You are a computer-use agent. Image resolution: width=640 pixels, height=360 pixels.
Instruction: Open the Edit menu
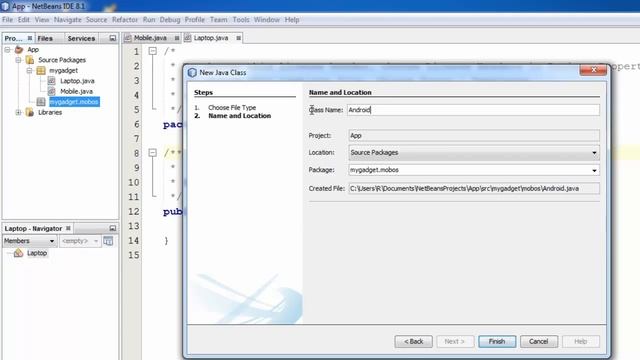pyautogui.click(x=24, y=20)
